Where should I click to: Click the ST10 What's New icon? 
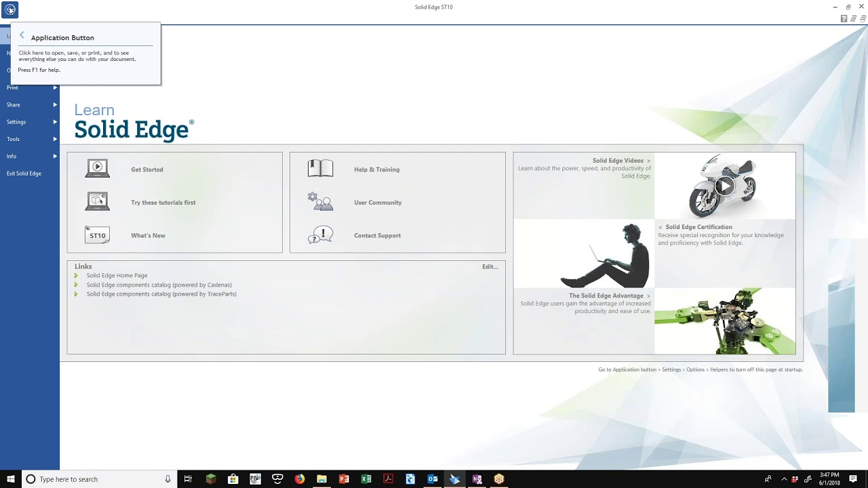coord(97,235)
